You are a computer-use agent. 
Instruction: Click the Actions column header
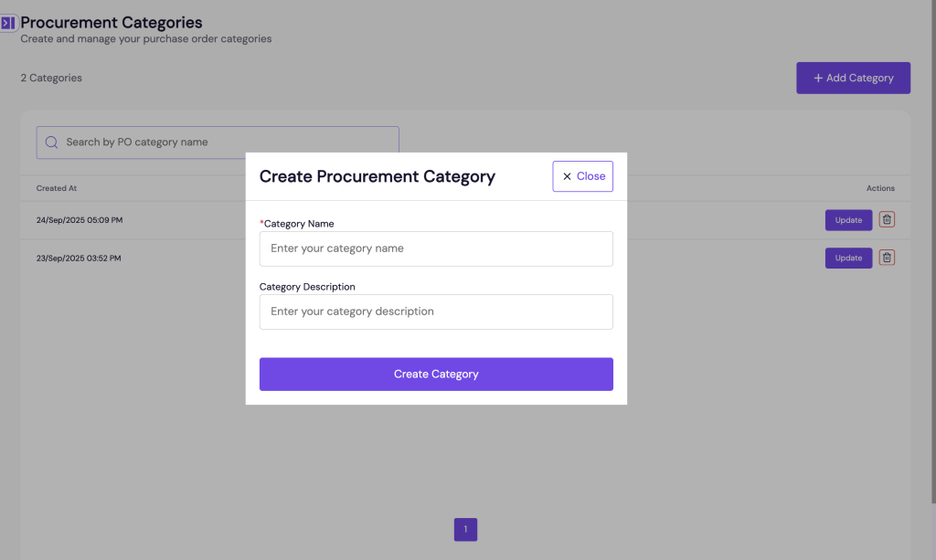pyautogui.click(x=880, y=188)
